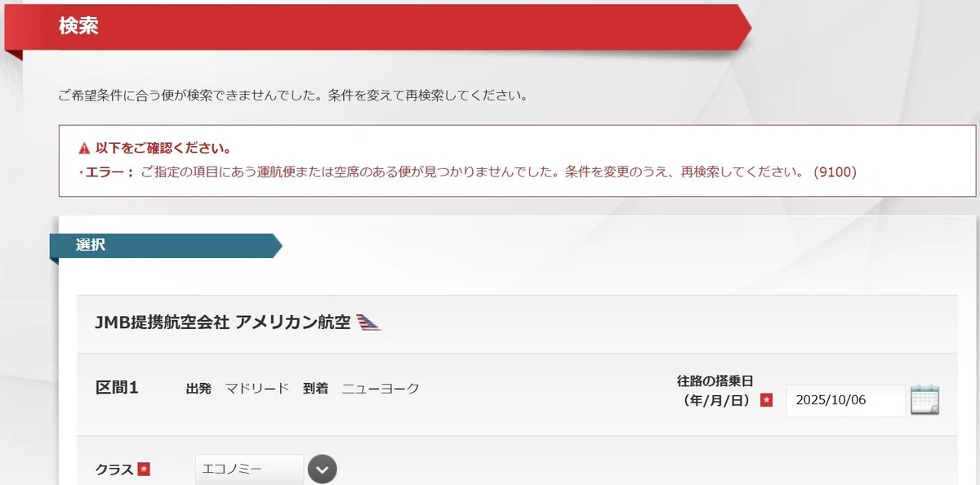This screenshot has height=485, width=980.
Task: Click the red required star beside 搭乗日 label
Action: 766,400
